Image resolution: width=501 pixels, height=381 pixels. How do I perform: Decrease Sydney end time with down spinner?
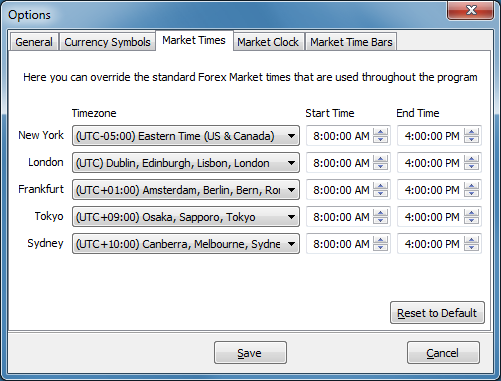coord(471,247)
